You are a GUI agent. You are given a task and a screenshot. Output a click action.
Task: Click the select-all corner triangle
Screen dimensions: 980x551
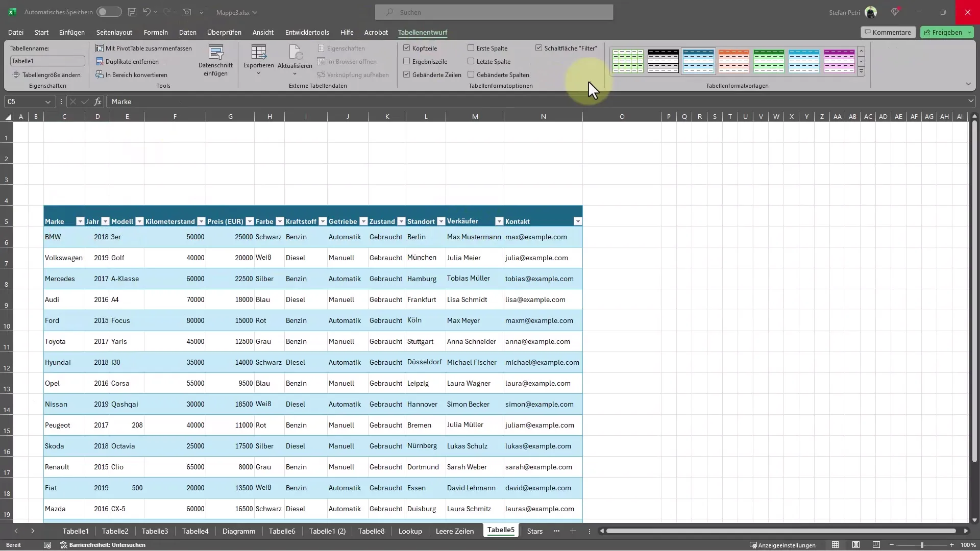coord(9,117)
